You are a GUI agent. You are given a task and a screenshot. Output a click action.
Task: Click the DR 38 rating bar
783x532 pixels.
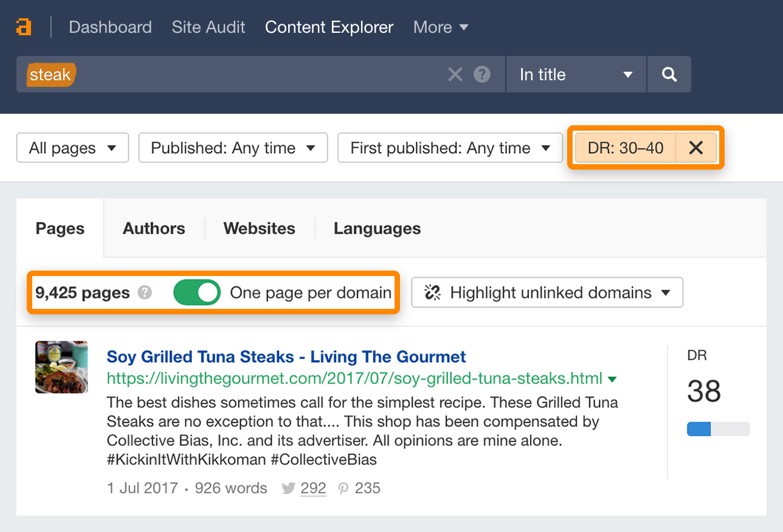tap(718, 429)
